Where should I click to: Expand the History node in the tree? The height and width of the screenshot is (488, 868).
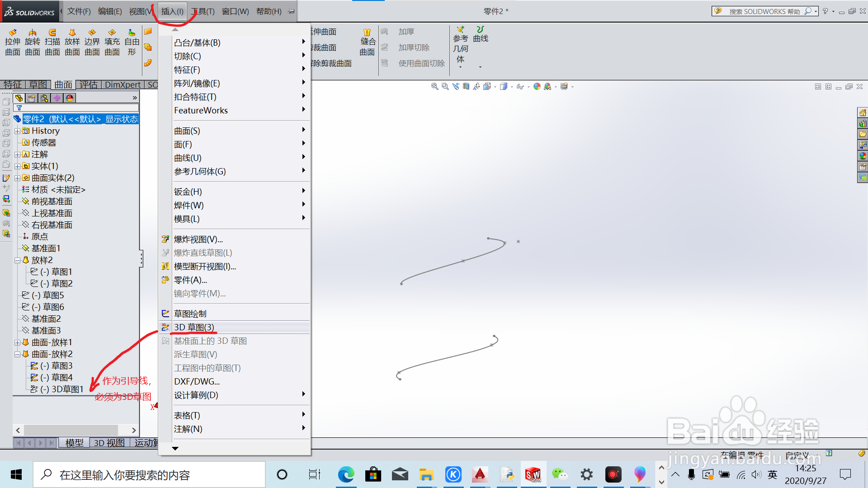(17, 131)
